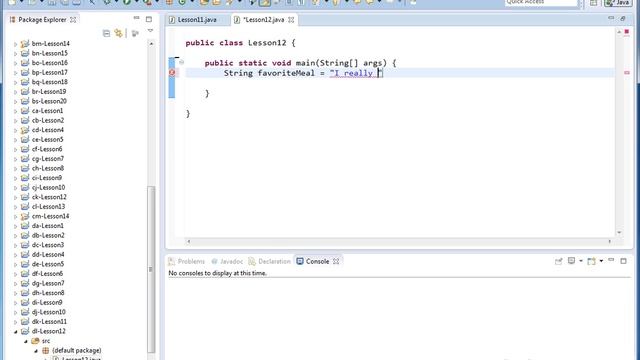Image resolution: width=640 pixels, height=360 pixels.
Task: Select the ck-Lesson12 project
Action: coord(49,197)
